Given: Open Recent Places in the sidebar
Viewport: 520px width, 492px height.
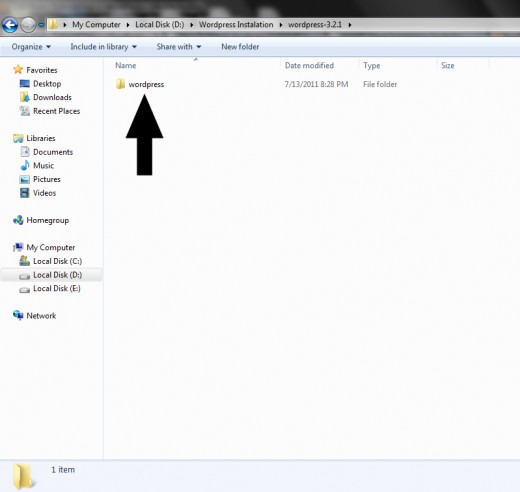Looking at the screenshot, I should 57,111.
